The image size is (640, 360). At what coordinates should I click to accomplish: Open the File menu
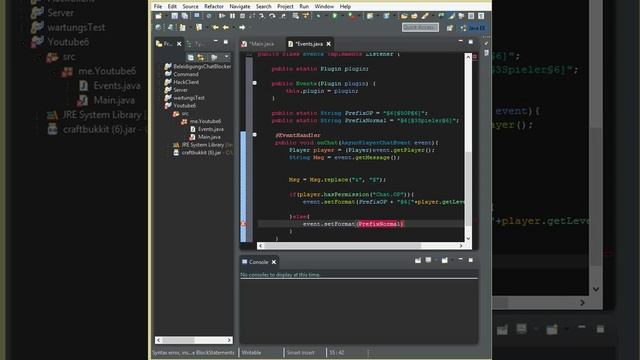pos(158,7)
